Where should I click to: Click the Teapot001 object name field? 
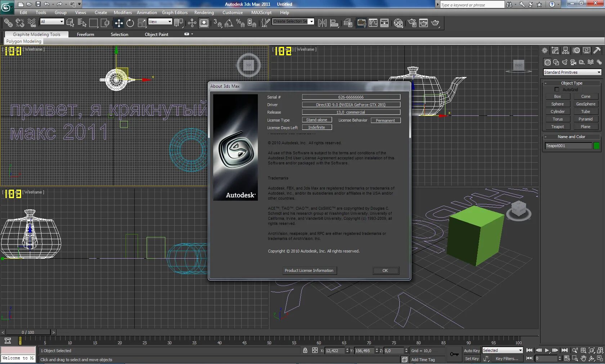point(568,146)
